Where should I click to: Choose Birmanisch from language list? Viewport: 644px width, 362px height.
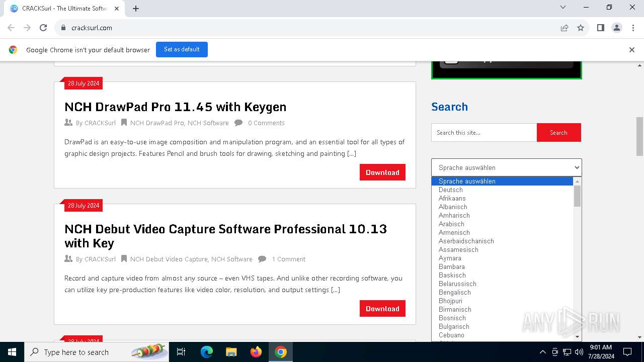click(x=502, y=309)
